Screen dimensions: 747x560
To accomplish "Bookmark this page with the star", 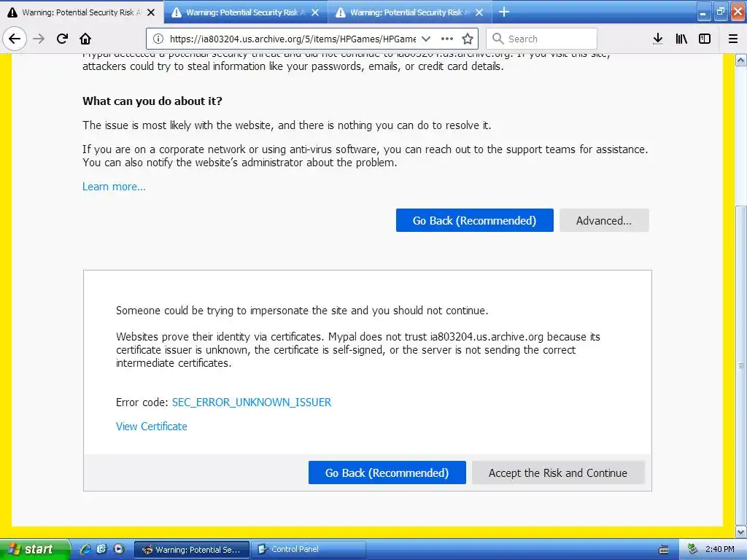I will click(468, 39).
